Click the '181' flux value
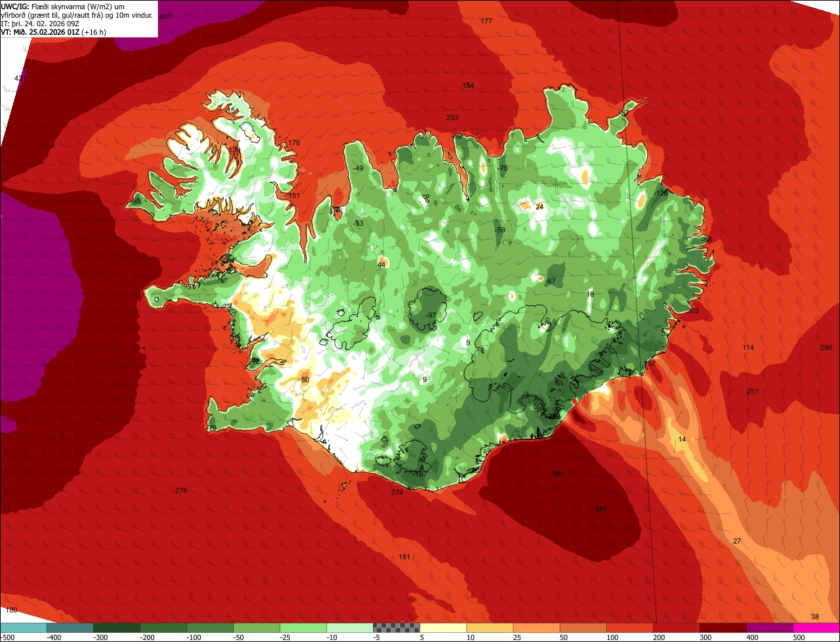 point(404,557)
